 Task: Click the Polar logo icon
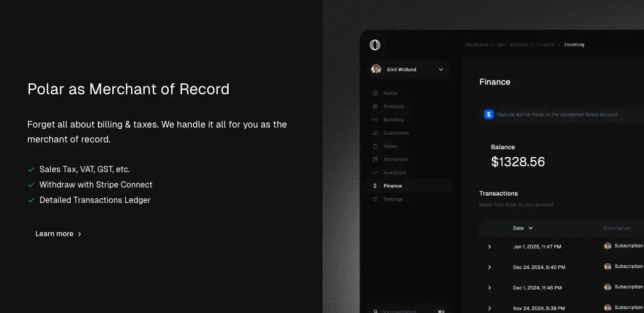375,45
